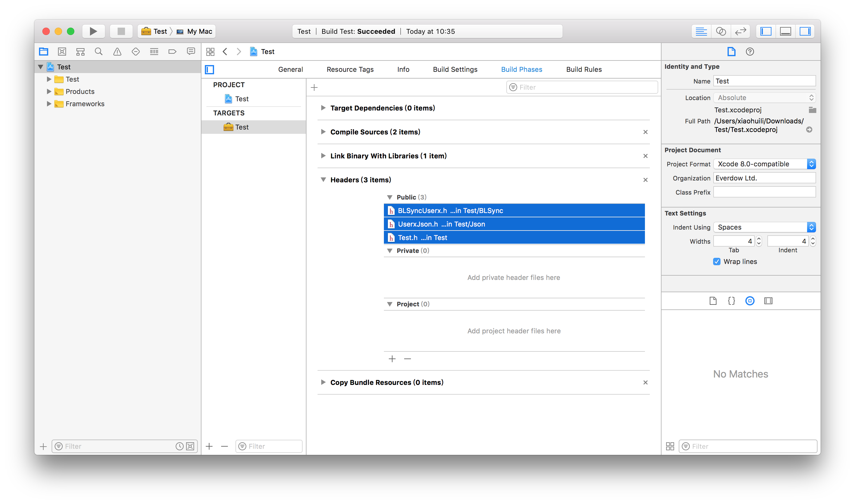
Task: Expand Compile Sources build phase
Action: pyautogui.click(x=323, y=132)
